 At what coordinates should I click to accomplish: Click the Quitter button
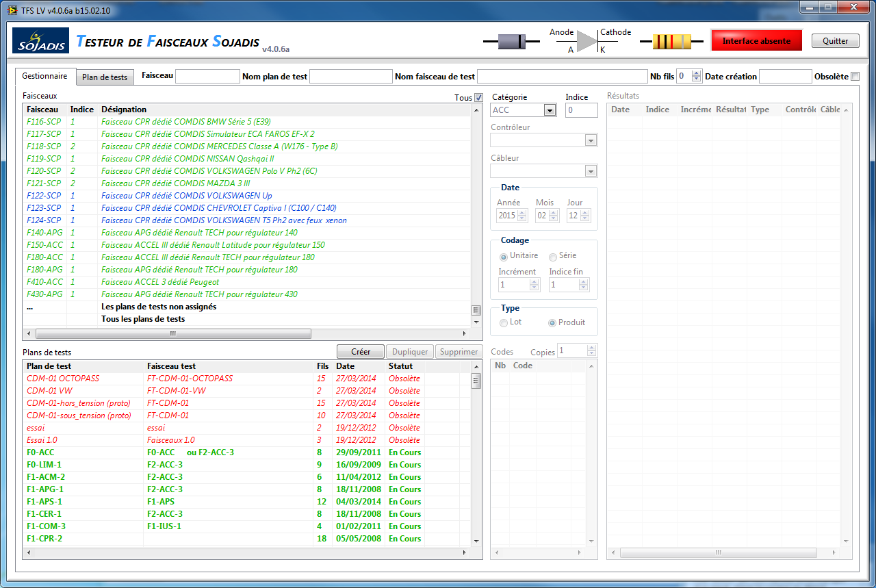(835, 40)
